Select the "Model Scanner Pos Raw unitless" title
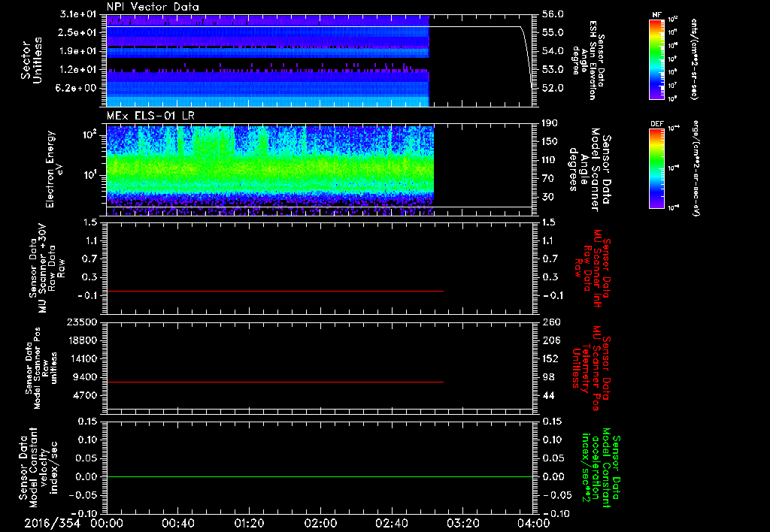 (41, 368)
